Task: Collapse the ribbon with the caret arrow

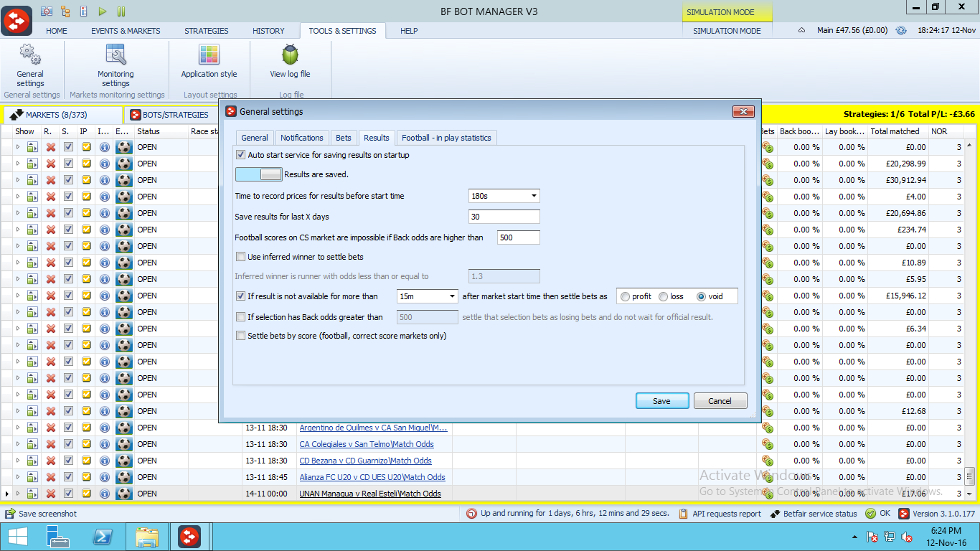Action: (x=801, y=30)
